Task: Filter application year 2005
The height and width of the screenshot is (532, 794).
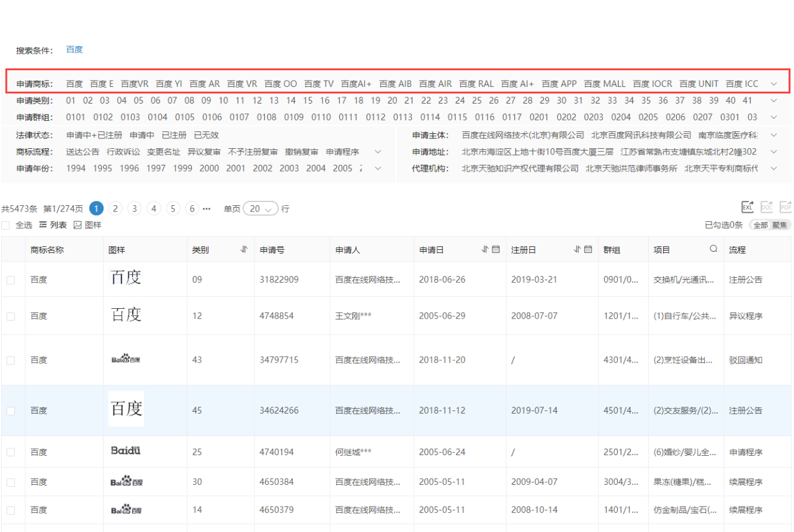Action: pos(342,168)
